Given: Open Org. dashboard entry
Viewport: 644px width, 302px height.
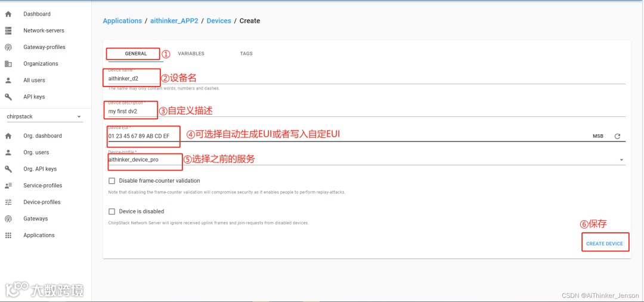Looking at the screenshot, I should 42,136.
